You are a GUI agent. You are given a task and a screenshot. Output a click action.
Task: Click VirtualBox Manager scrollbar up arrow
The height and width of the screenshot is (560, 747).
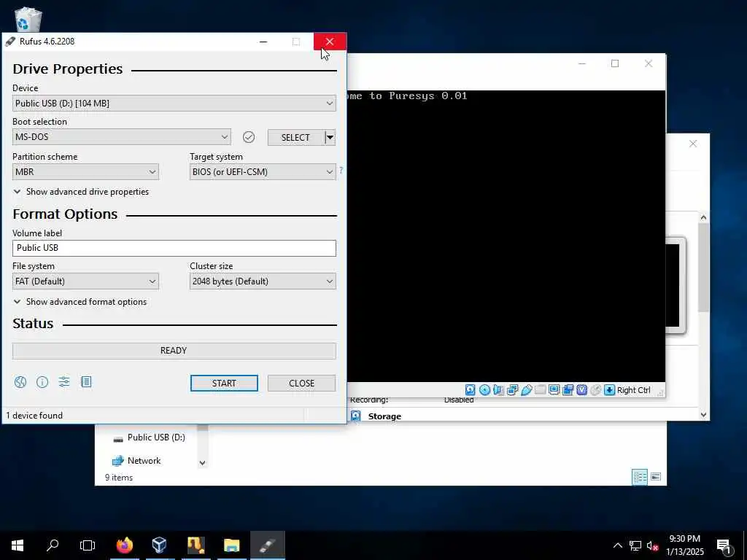704,217
